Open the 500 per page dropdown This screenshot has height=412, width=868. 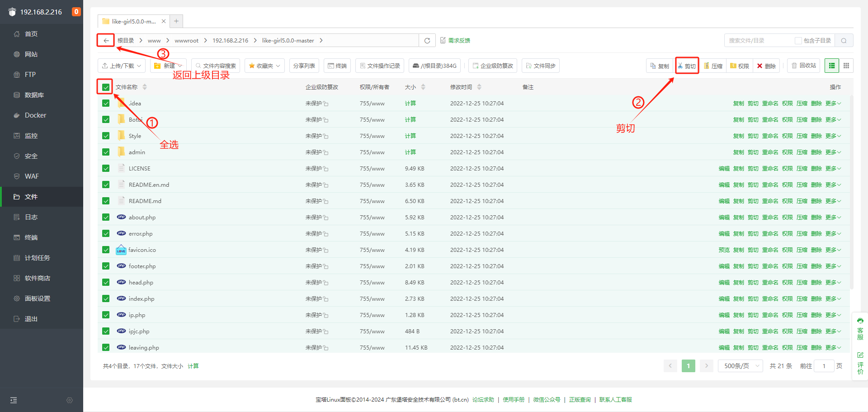tap(741, 366)
